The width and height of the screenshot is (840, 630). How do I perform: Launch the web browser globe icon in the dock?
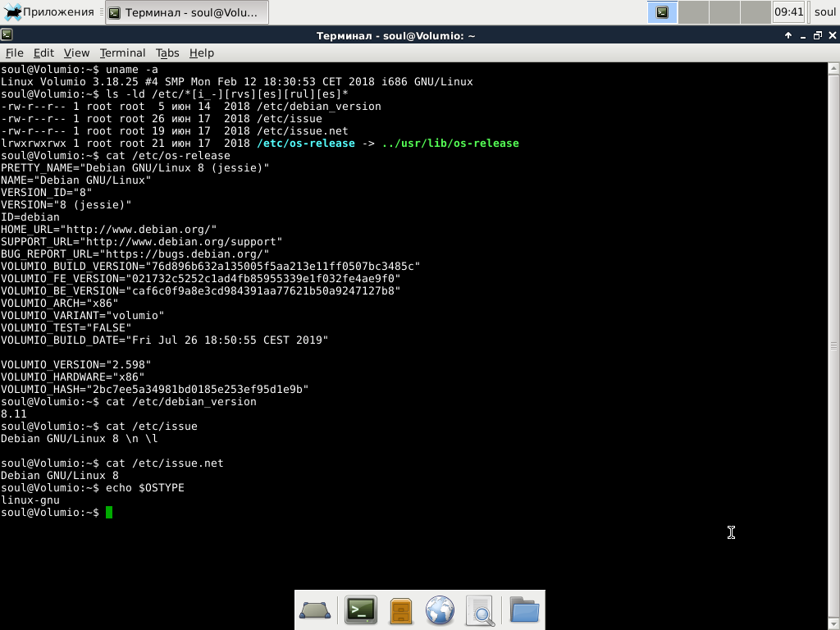440,610
